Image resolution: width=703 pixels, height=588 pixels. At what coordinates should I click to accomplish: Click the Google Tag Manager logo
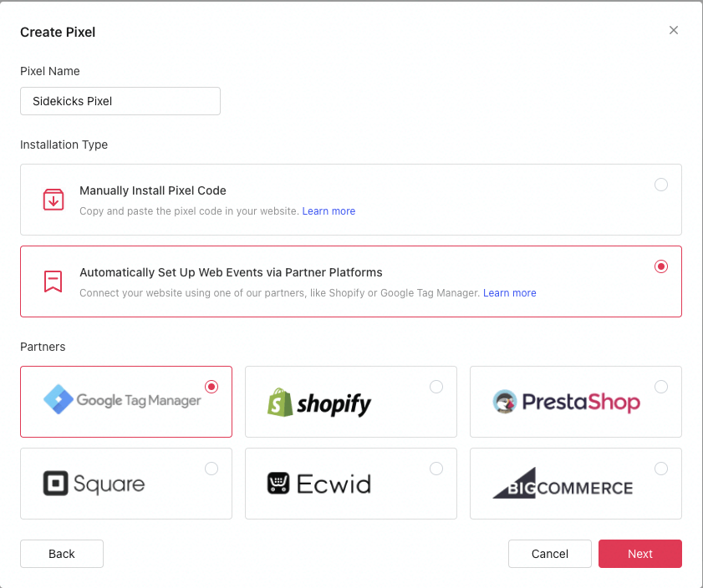[x=122, y=399]
